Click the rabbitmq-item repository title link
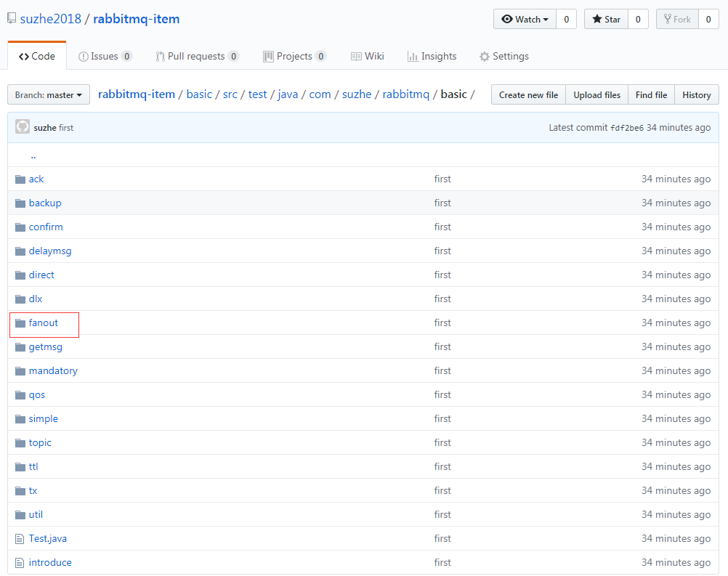Image resolution: width=728 pixels, height=576 pixels. (137, 19)
